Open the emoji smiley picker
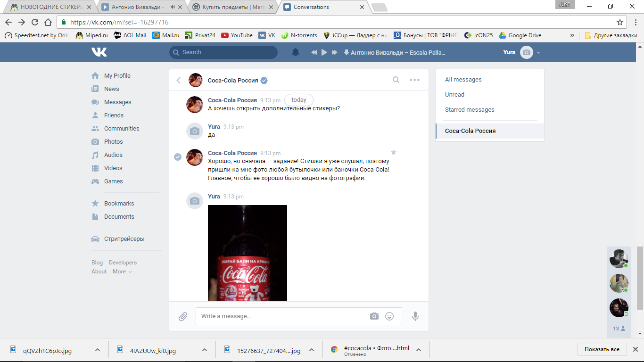644x362 pixels. [x=389, y=316]
